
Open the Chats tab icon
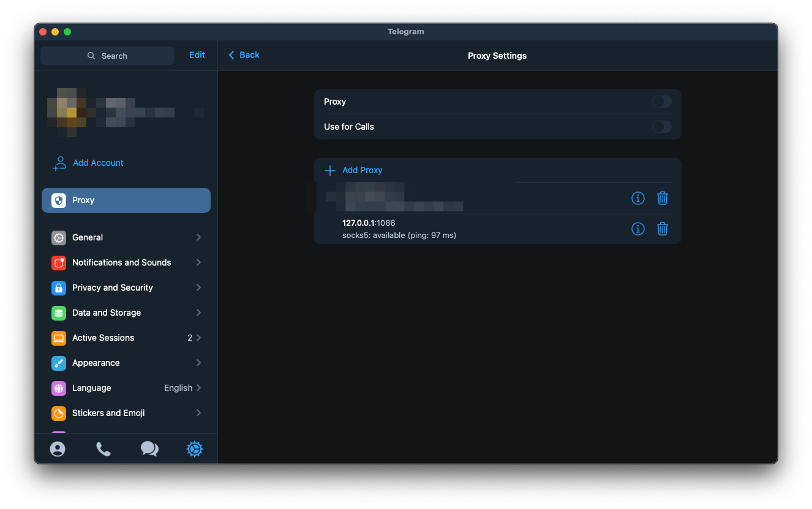[x=149, y=449]
